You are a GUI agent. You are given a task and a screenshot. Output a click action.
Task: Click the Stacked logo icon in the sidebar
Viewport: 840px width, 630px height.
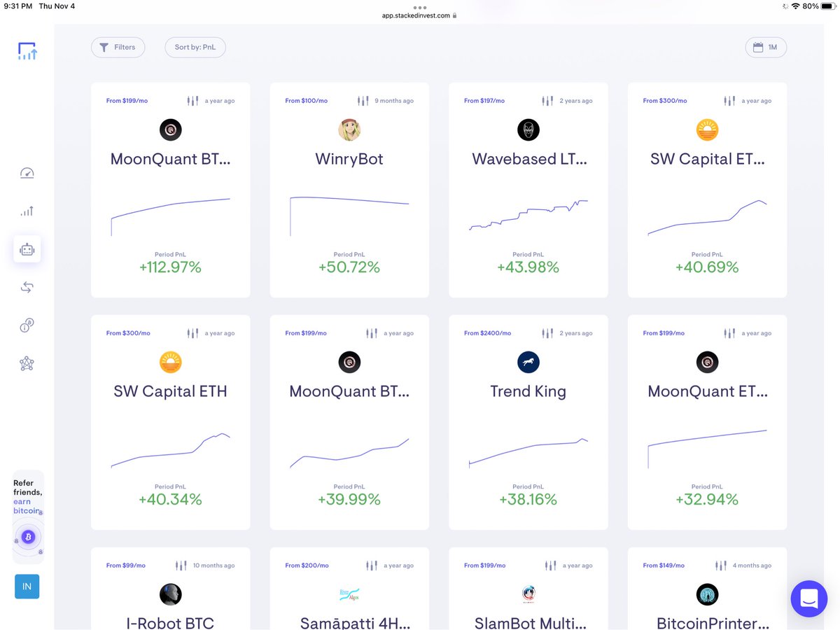point(27,51)
